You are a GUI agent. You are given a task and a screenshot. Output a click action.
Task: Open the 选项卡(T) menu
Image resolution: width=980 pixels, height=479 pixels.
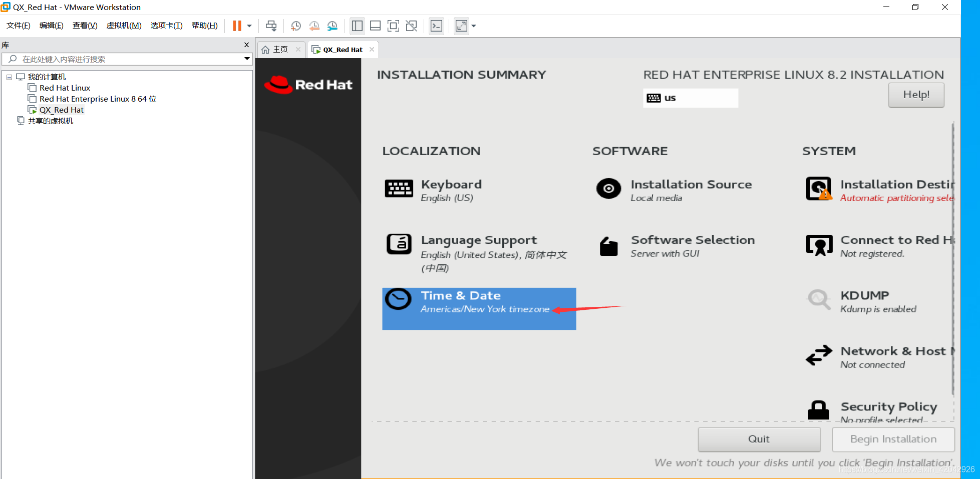(167, 26)
